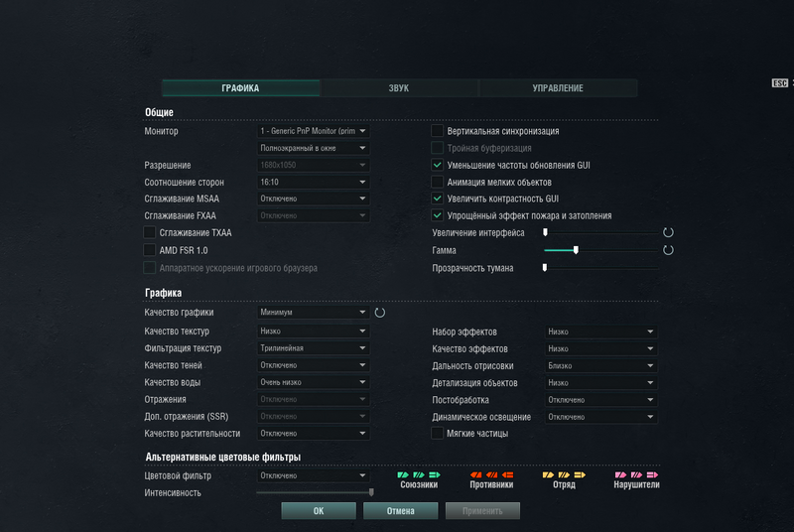Reset the Увеличение интерфейса slider value
The image size is (794, 532).
click(668, 232)
